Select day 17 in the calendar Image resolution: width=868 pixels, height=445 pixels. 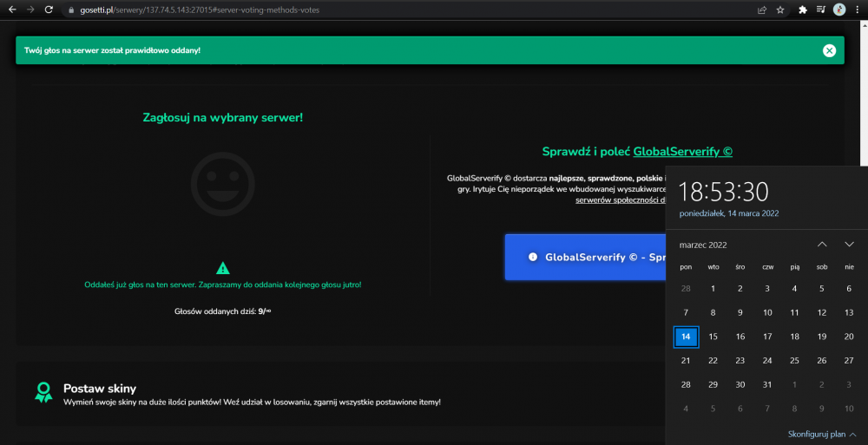coord(767,337)
